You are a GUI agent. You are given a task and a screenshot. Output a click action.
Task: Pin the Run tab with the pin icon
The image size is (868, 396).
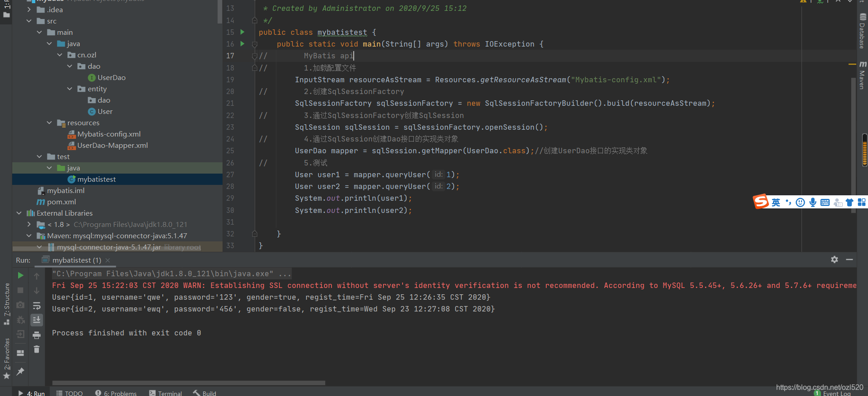(20, 372)
